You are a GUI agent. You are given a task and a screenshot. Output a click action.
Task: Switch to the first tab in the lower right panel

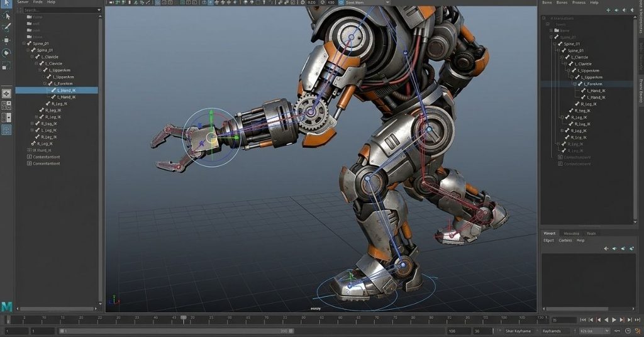pos(550,233)
